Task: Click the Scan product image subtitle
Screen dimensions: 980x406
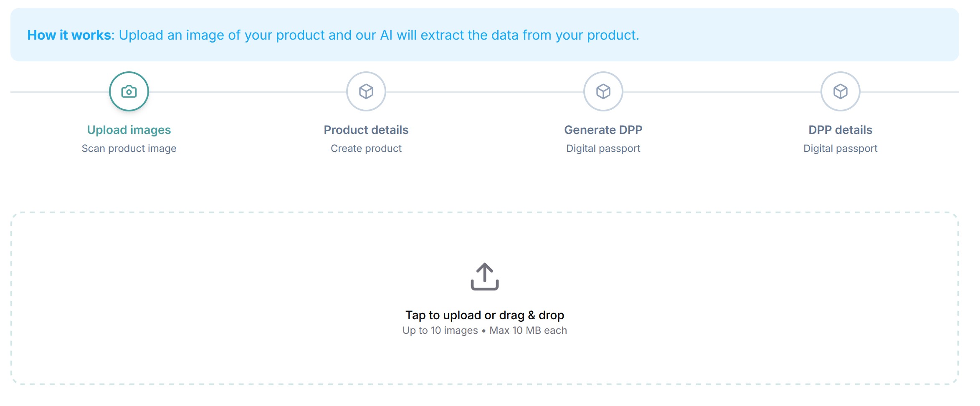Action: tap(129, 149)
